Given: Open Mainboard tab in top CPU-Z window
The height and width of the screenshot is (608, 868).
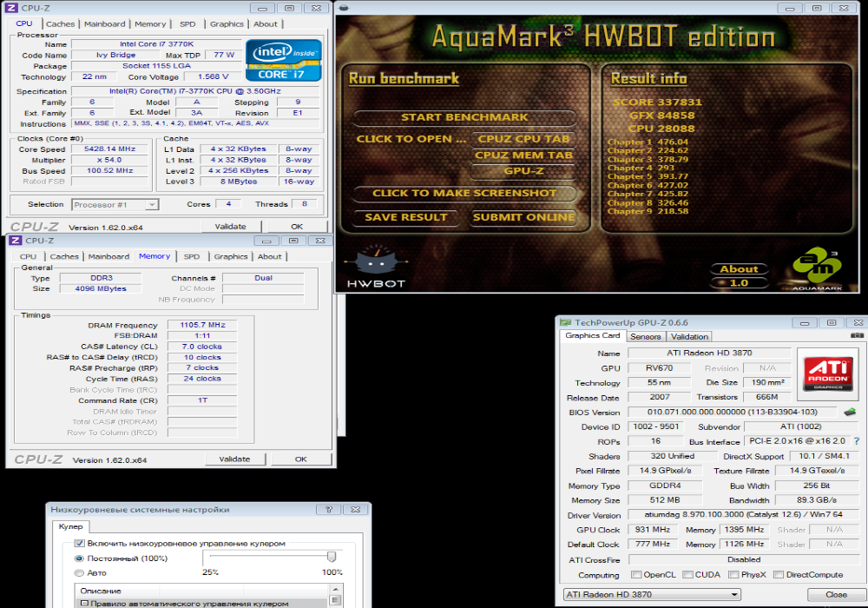Looking at the screenshot, I should pyautogui.click(x=105, y=23).
